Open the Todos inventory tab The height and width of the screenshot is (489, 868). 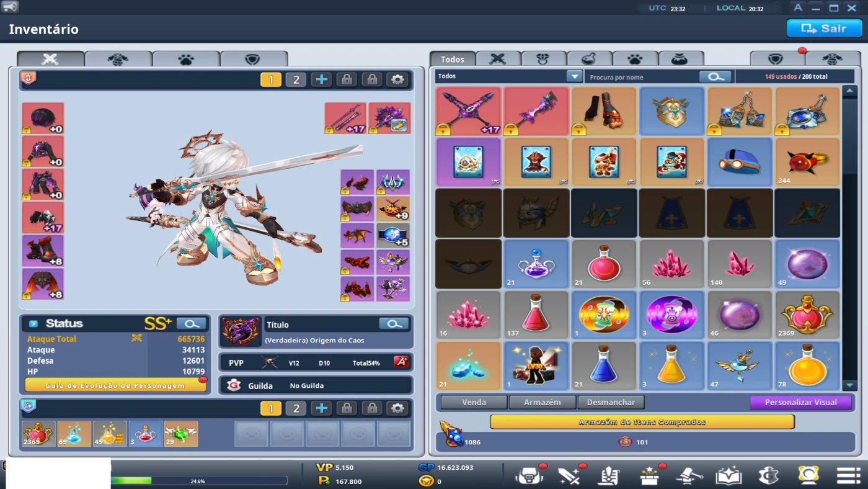[453, 59]
